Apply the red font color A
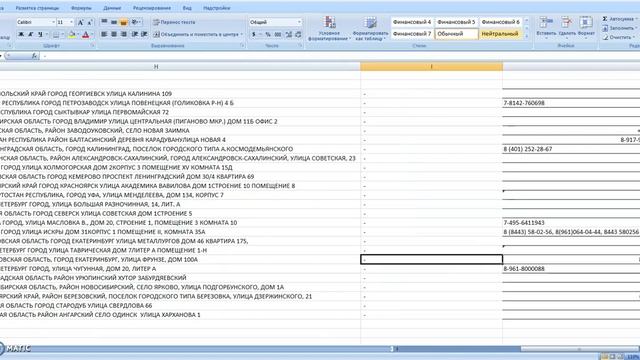Image resolution: width=640 pixels, height=360 pixels. pos(86,35)
